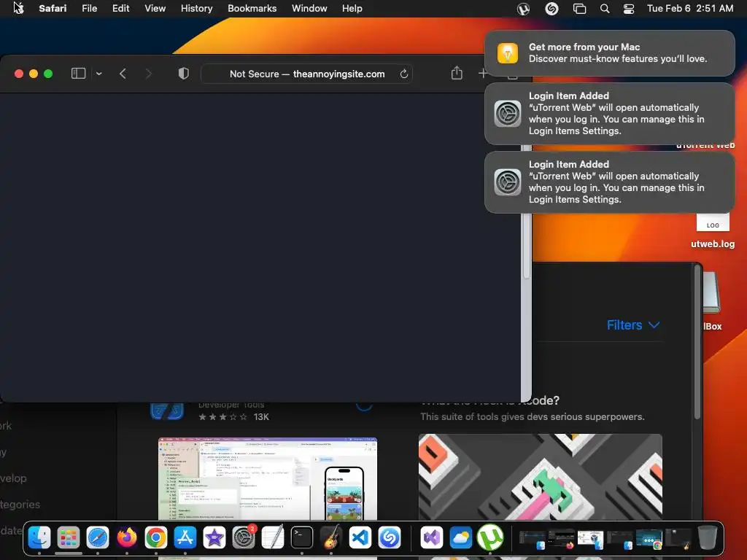Open iMovie from the Dock

pos(214,537)
